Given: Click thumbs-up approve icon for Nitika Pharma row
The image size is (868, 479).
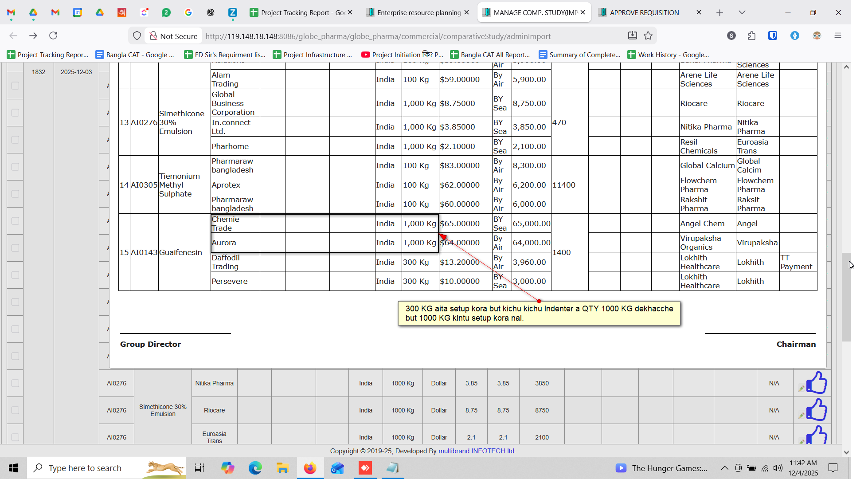Looking at the screenshot, I should coord(816,382).
